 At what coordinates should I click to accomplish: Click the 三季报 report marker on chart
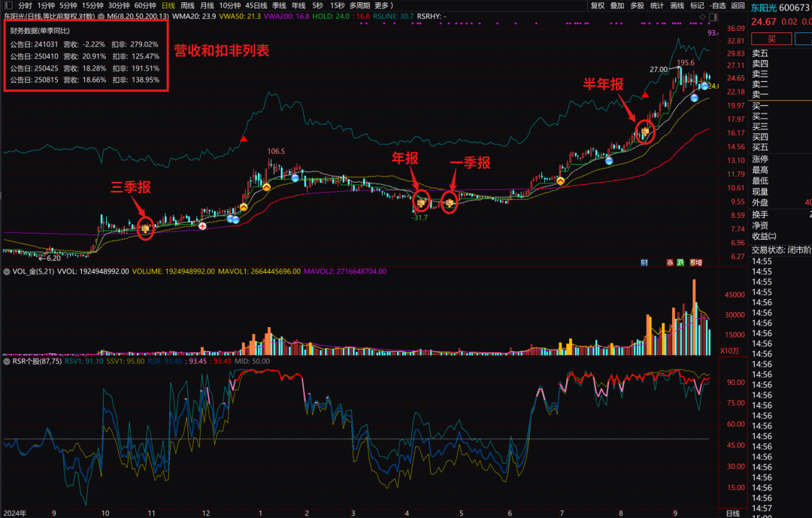(x=146, y=228)
